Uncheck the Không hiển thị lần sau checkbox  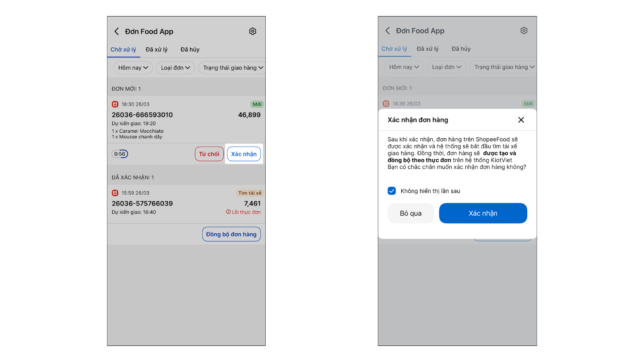click(392, 191)
